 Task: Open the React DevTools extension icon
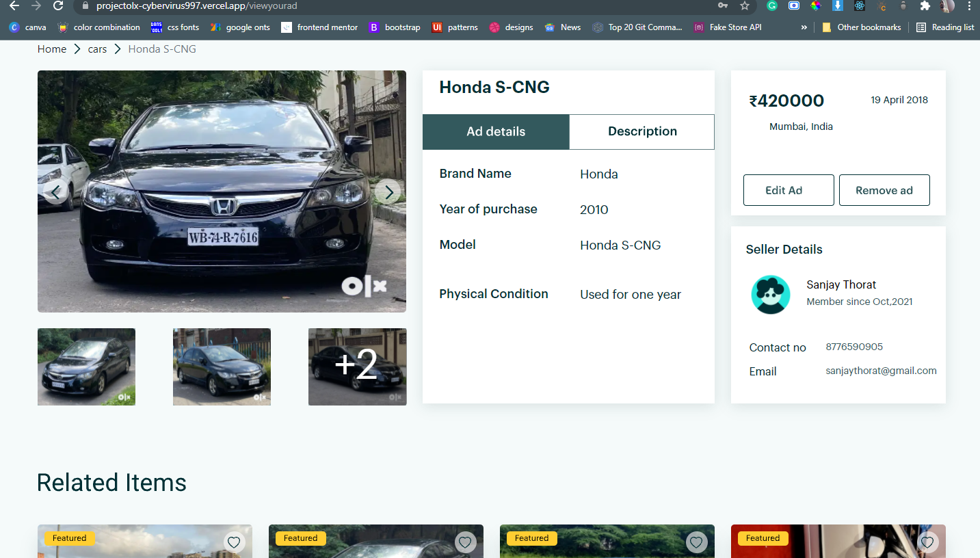tap(859, 5)
